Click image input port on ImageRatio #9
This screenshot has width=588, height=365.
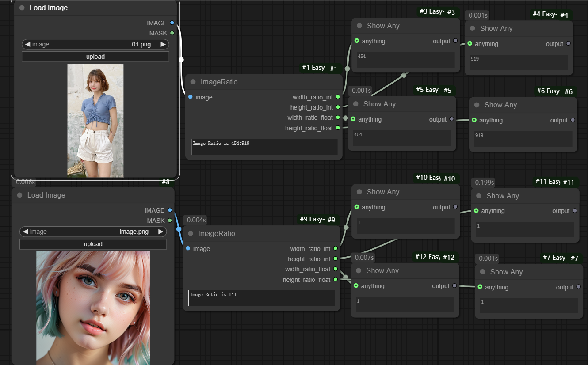[x=188, y=249]
